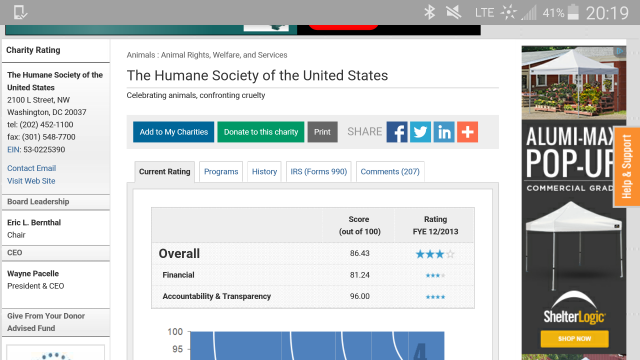Tap the muted sound status icon
This screenshot has width=640, height=360.
click(453, 12)
